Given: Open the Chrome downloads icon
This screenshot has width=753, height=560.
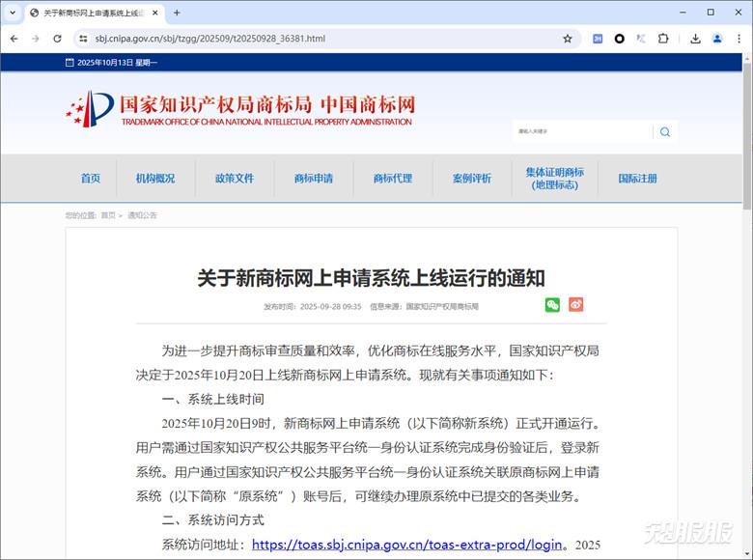Looking at the screenshot, I should 695,39.
